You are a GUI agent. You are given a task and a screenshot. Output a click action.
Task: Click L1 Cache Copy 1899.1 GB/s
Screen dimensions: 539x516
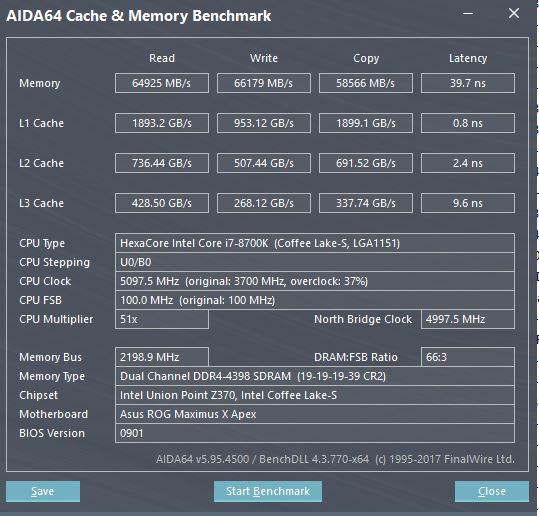click(366, 123)
